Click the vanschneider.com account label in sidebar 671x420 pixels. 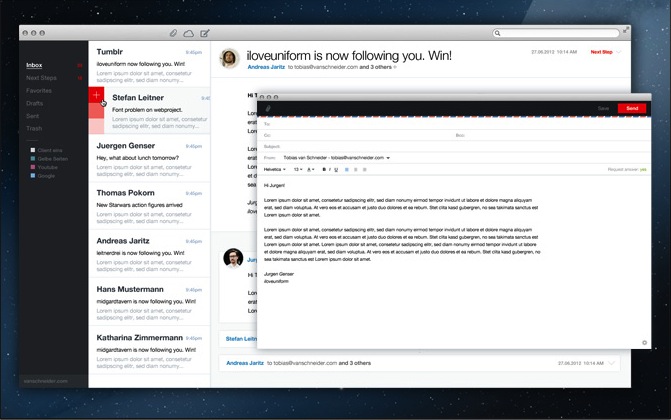[x=45, y=381]
